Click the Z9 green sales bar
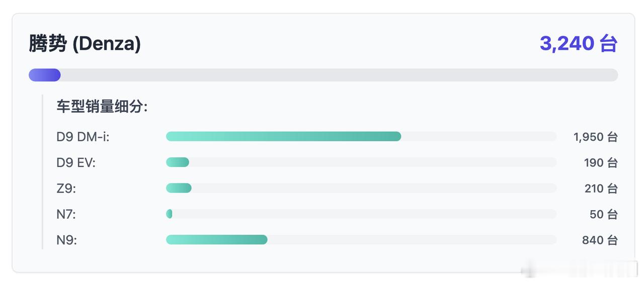644x284 pixels. pos(179,188)
